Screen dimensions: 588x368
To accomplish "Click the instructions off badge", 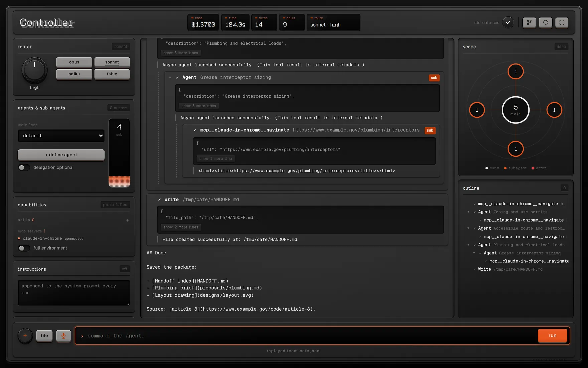I will click(x=125, y=269).
